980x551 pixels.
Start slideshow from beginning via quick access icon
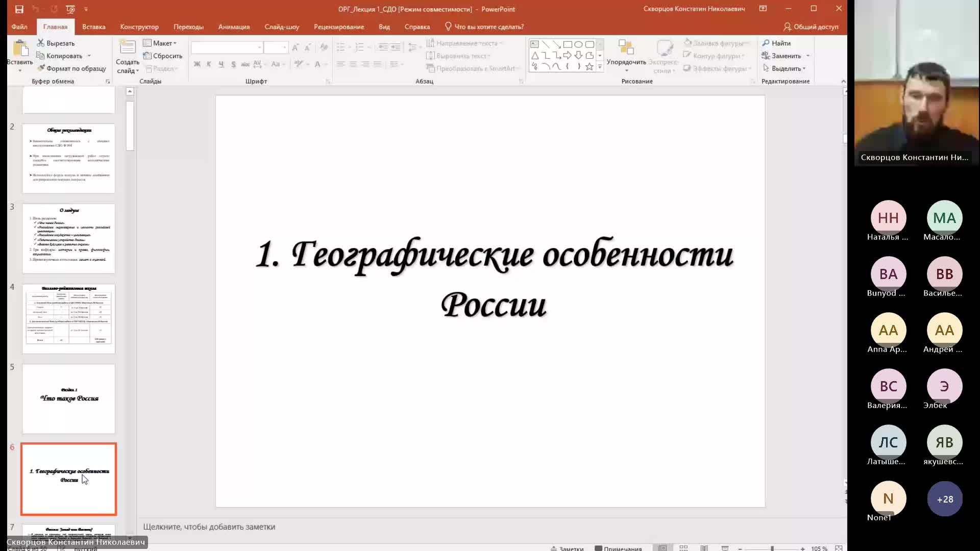click(x=70, y=9)
